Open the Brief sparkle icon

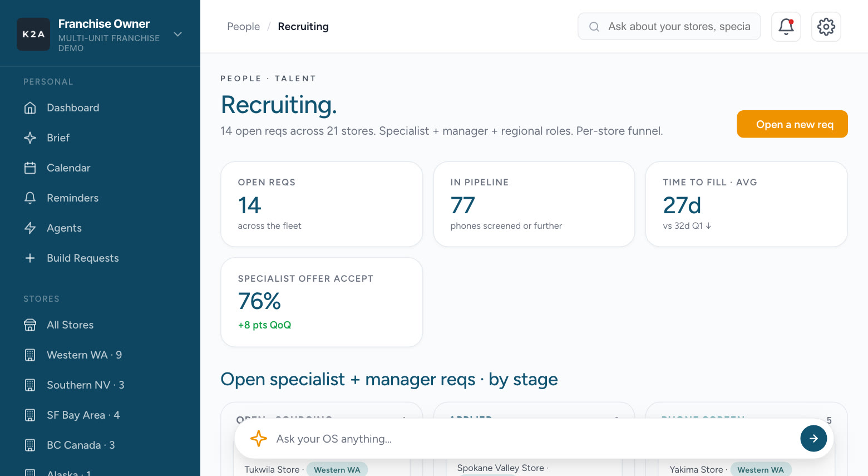30,138
